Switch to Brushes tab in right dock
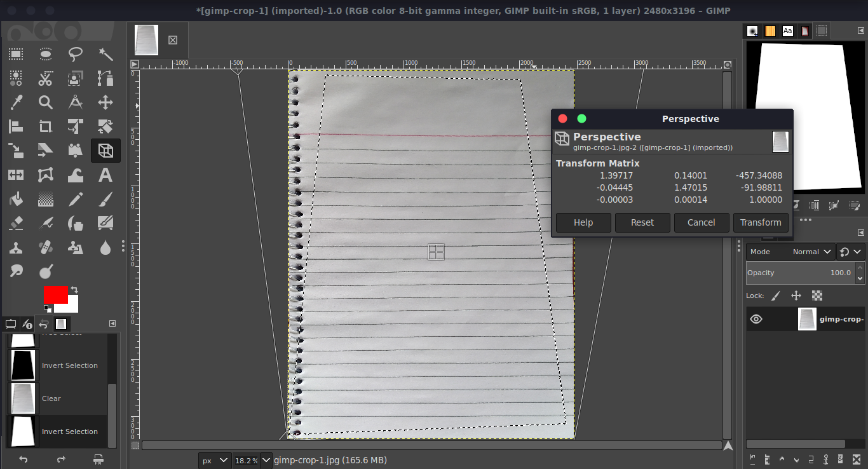 tap(753, 31)
